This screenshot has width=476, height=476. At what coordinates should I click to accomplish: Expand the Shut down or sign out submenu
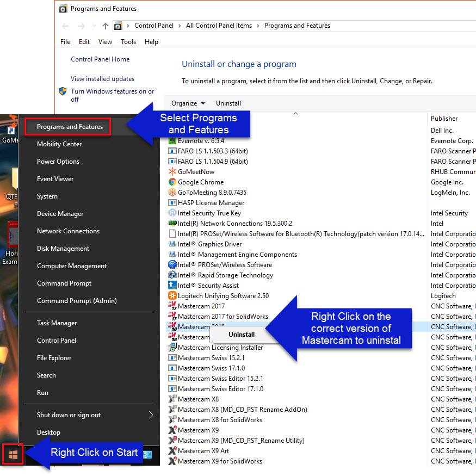(151, 415)
